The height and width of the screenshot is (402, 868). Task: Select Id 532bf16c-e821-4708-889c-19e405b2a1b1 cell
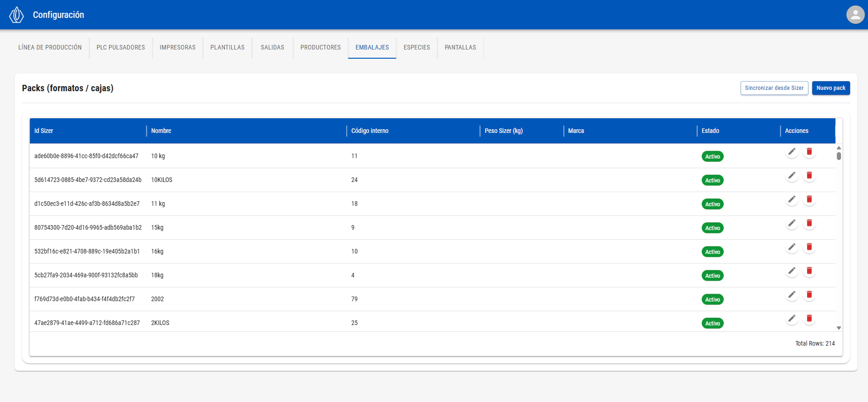(87, 252)
